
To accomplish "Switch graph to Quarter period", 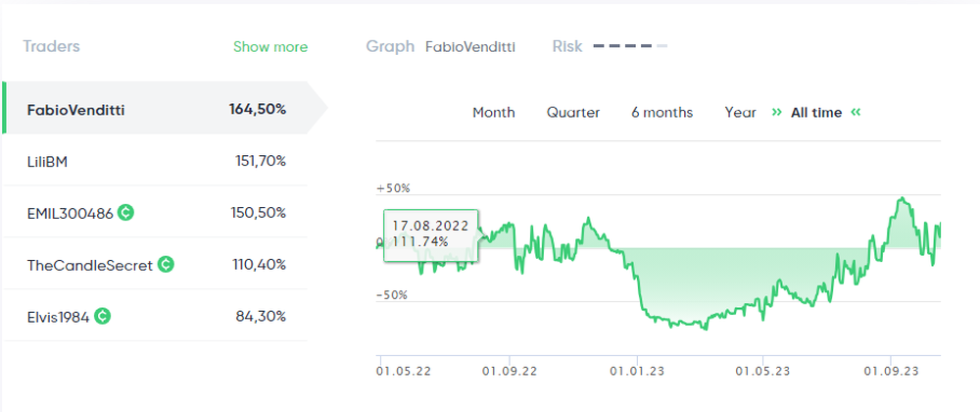I will 573,112.
